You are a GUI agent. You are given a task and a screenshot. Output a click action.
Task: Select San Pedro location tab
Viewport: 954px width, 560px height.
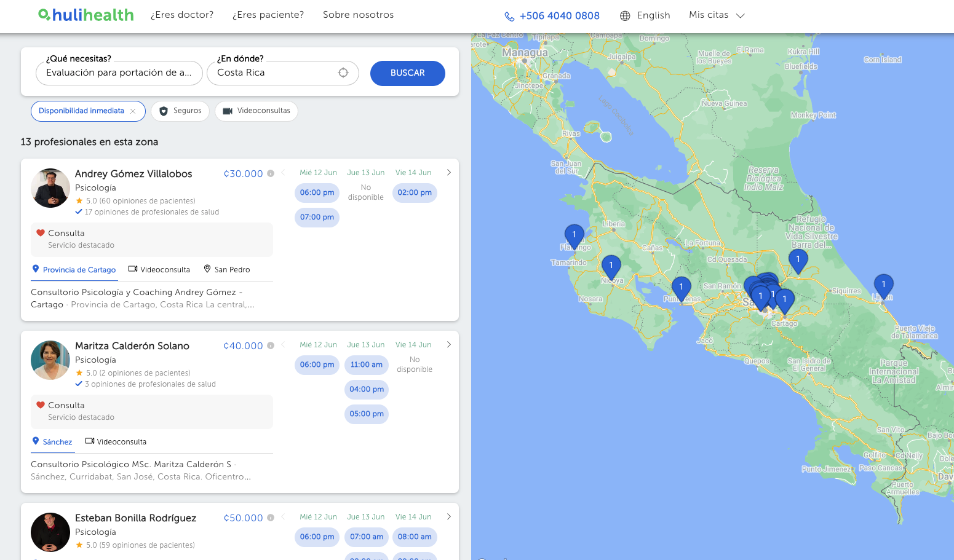point(227,270)
